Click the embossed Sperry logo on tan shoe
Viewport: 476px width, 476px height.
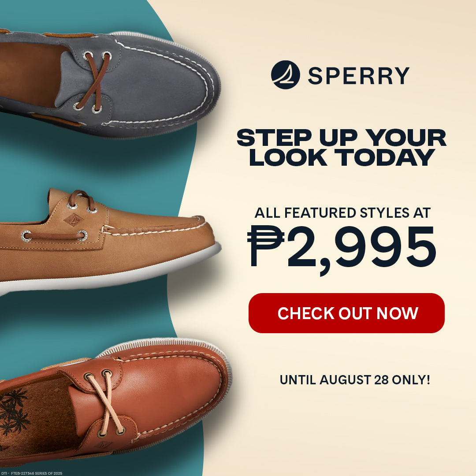pyautogui.click(x=73, y=220)
